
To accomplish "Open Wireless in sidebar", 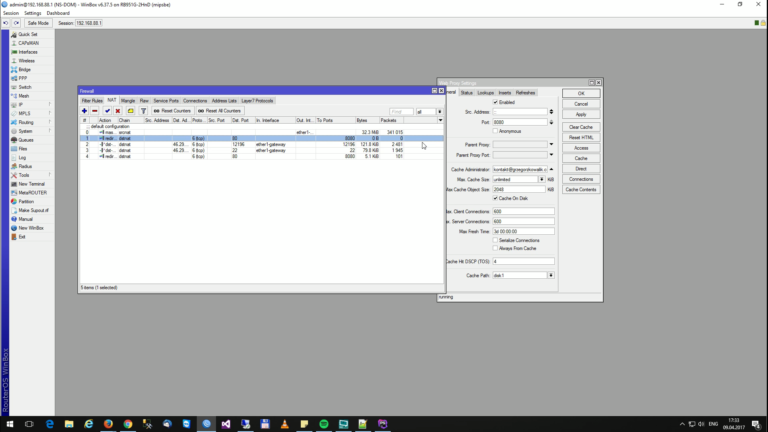I will click(x=26, y=61).
